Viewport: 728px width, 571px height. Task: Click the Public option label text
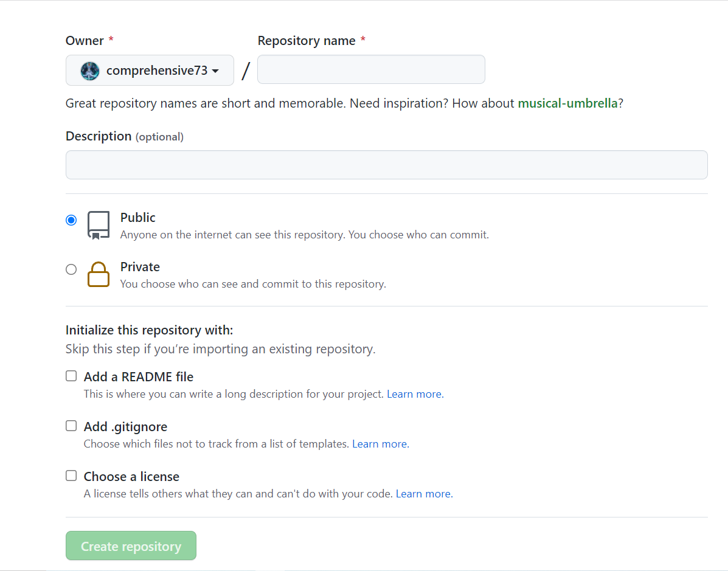[x=138, y=218]
